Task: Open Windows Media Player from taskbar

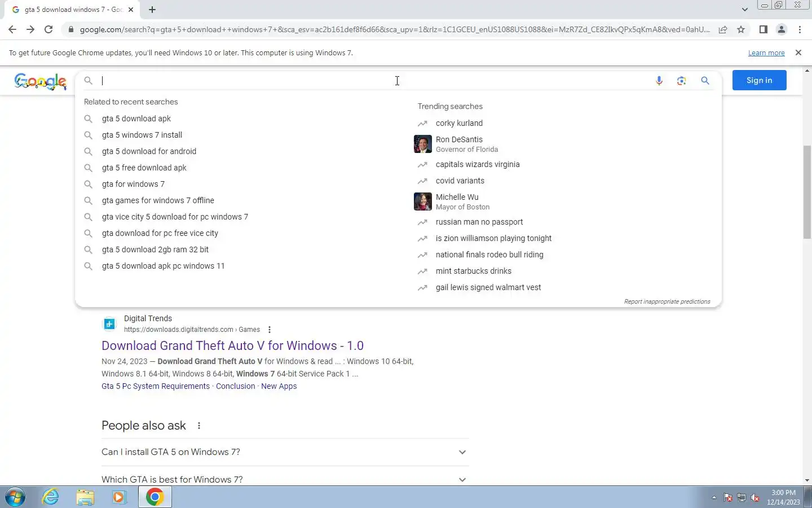Action: (x=119, y=497)
